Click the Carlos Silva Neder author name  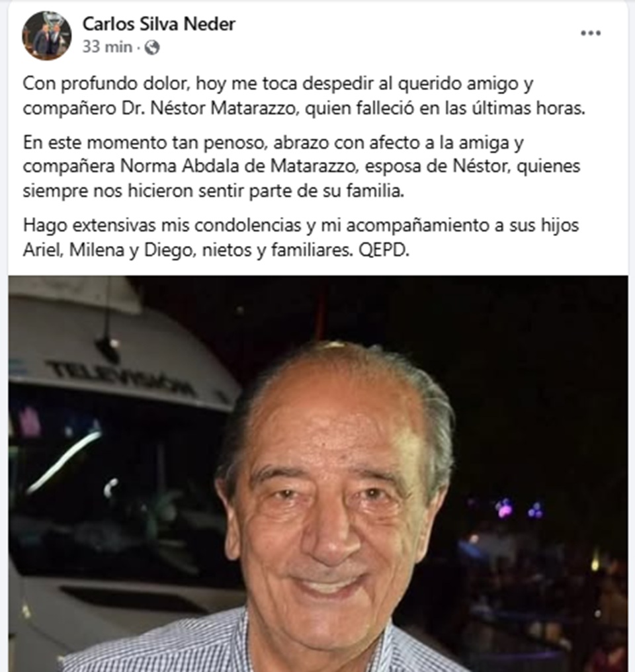coord(159,24)
